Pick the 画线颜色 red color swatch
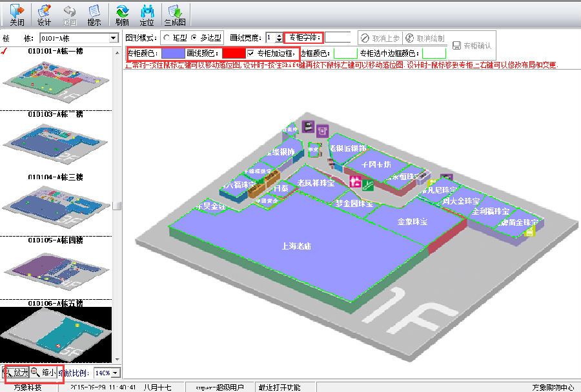This screenshot has height=392, width=581. [x=234, y=54]
